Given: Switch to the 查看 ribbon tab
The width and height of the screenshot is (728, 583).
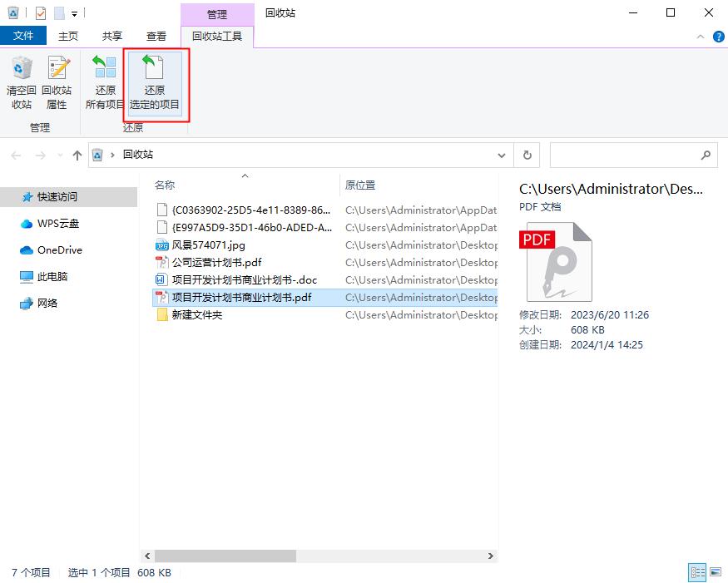Looking at the screenshot, I should point(156,37).
